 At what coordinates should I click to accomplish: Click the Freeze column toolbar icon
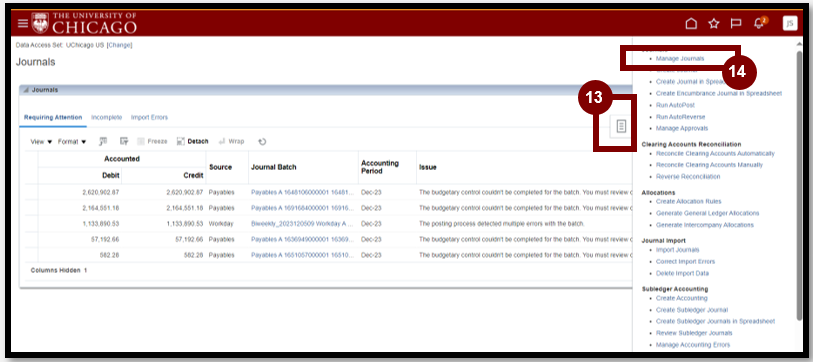coord(152,141)
